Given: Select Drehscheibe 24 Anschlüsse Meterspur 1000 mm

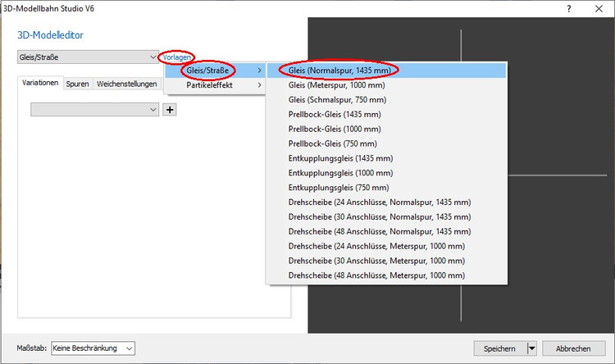Looking at the screenshot, I should [x=386, y=246].
